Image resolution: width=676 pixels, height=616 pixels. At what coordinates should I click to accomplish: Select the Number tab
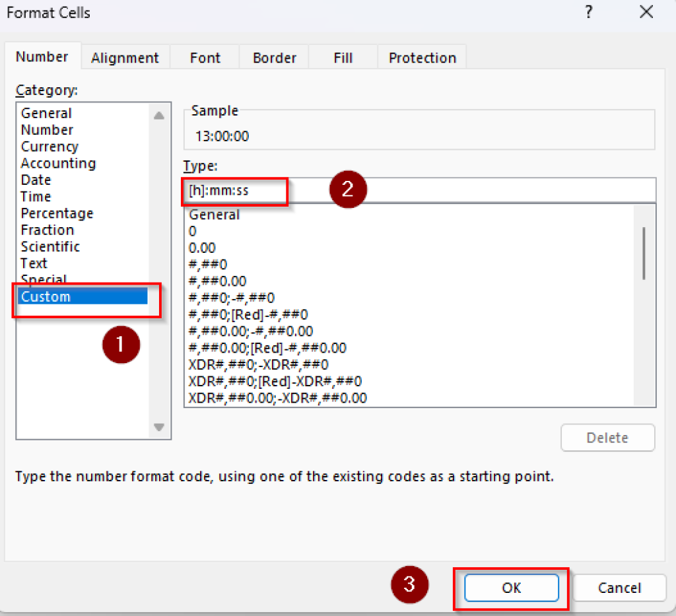click(42, 57)
